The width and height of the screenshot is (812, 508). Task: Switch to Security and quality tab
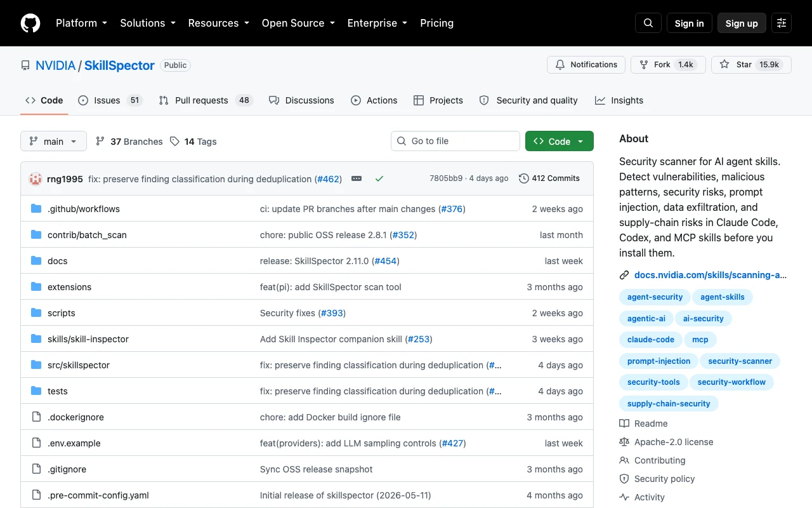coord(528,100)
